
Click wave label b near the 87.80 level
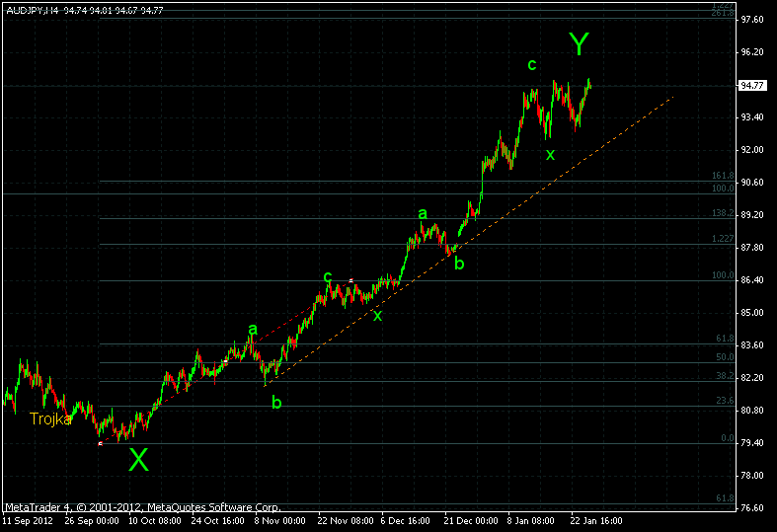coord(459,263)
